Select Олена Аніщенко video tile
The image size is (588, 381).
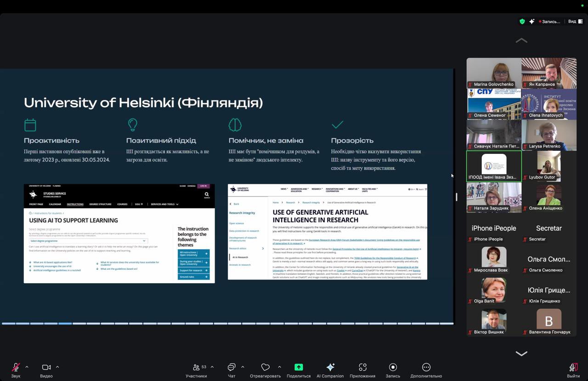click(x=549, y=197)
